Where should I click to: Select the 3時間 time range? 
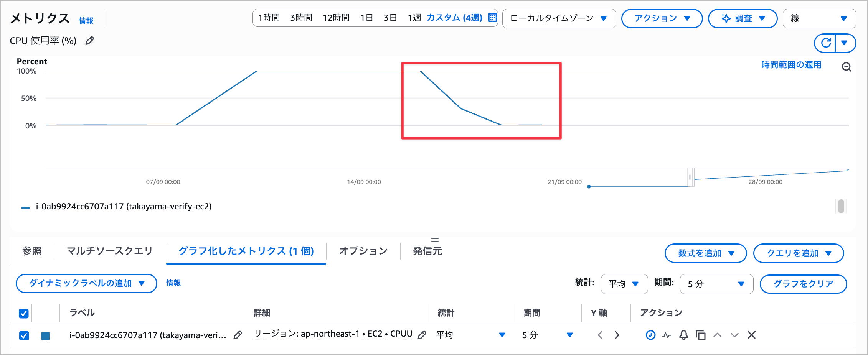301,18
